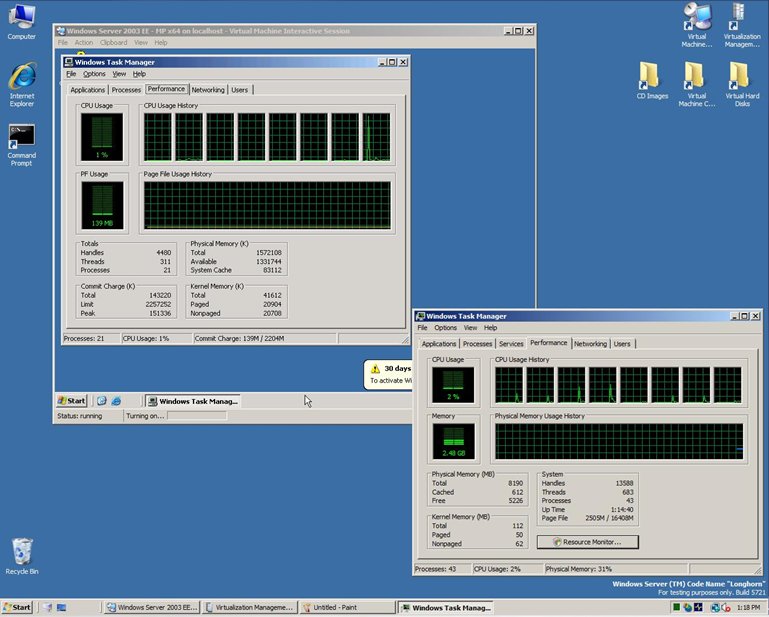Screen dimensions: 769x617
Task: Click the Physical Memory Total value 8190
Action: click(515, 483)
